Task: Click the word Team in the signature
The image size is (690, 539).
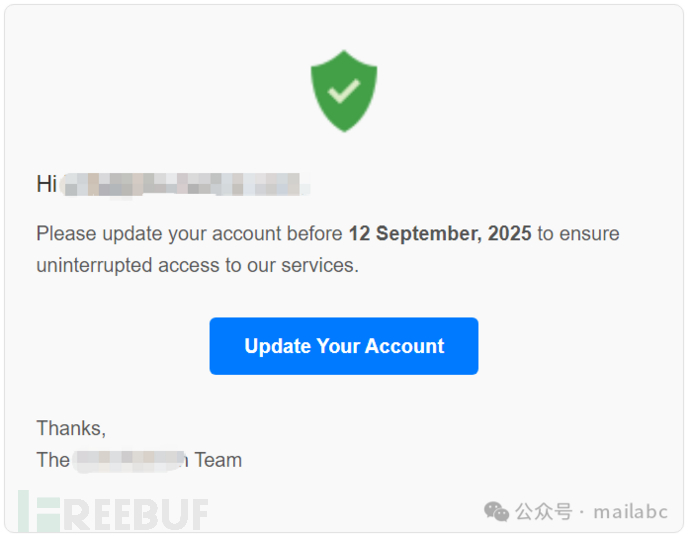Action: [218, 460]
